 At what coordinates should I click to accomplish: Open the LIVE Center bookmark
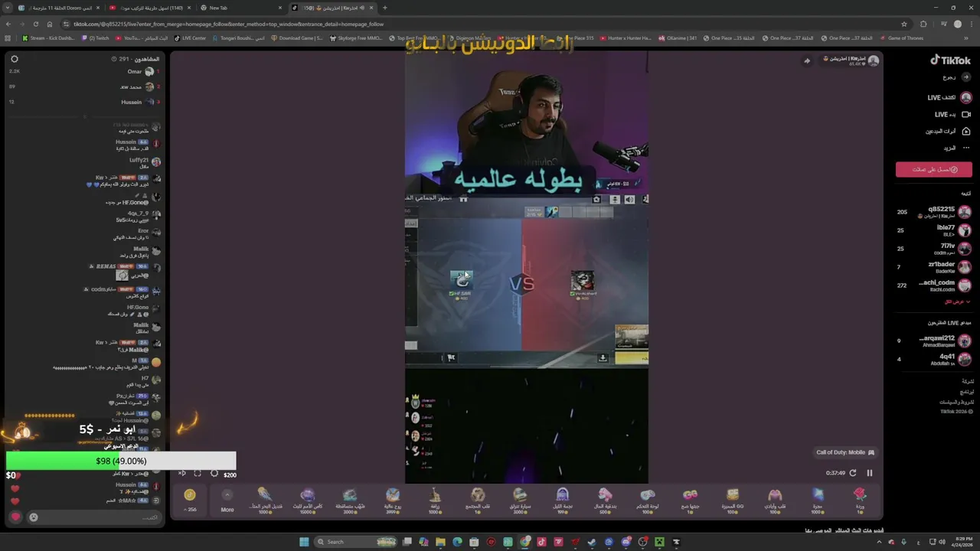pyautogui.click(x=190, y=37)
